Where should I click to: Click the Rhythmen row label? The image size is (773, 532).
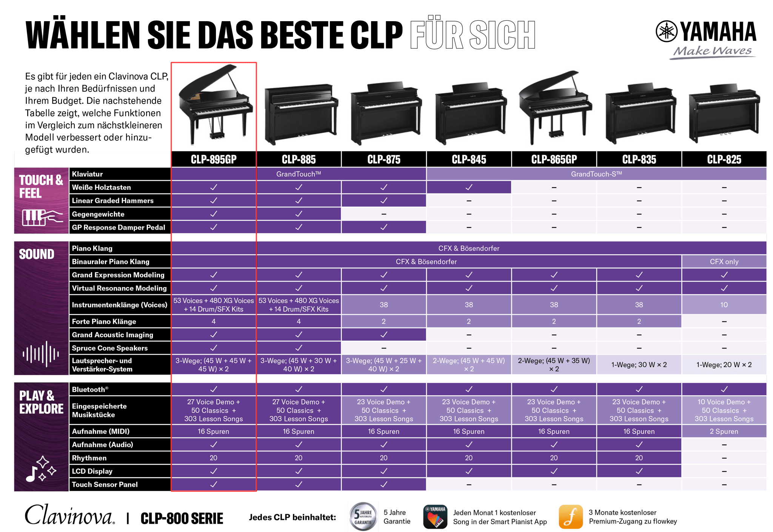pos(120,458)
